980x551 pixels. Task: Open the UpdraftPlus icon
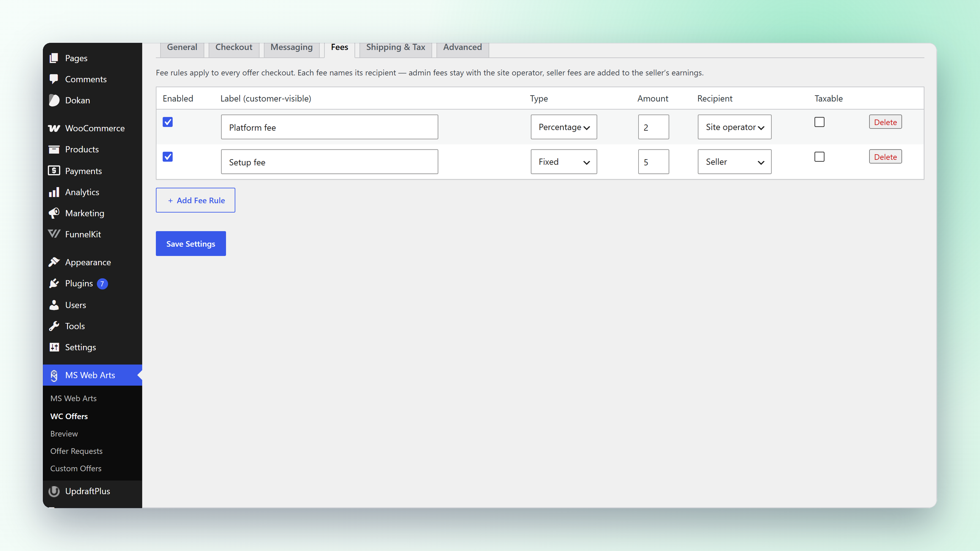[54, 491]
